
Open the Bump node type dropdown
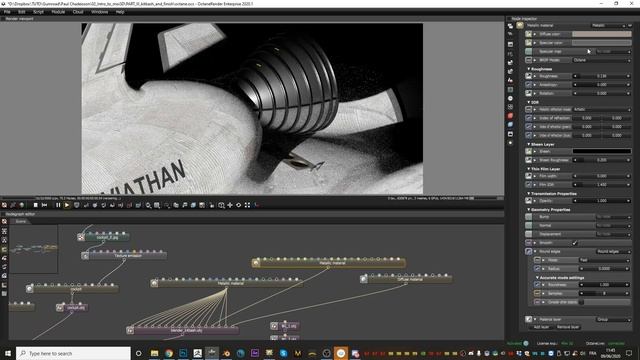click(x=613, y=217)
